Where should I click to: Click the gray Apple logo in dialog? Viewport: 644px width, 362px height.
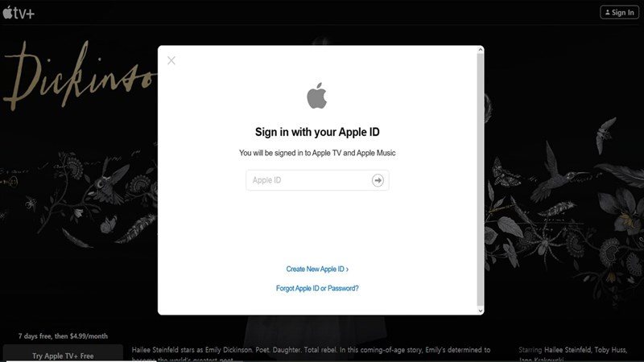[317, 96]
